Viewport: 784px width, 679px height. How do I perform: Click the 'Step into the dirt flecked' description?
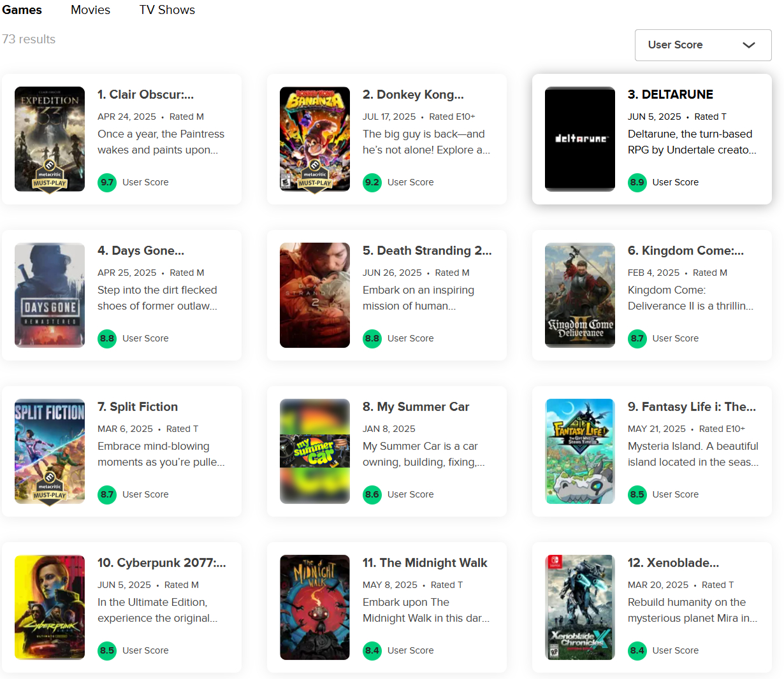[157, 298]
